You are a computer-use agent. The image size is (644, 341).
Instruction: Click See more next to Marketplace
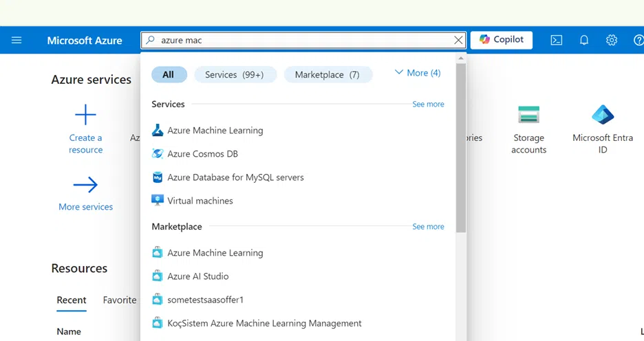[428, 227]
